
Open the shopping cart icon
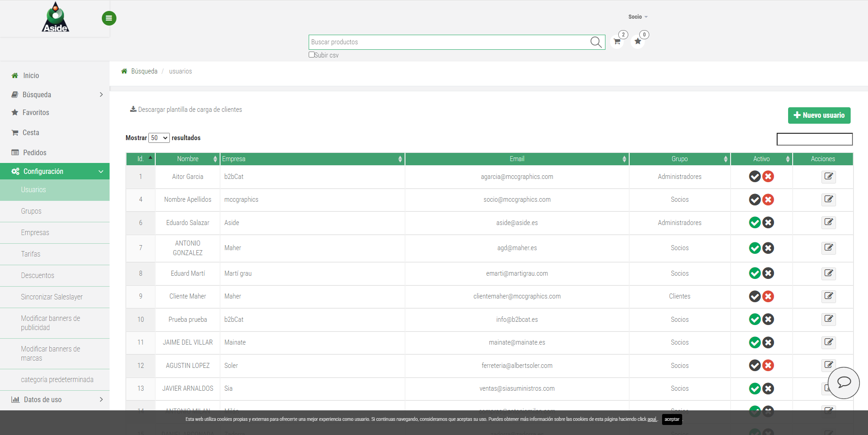pyautogui.click(x=617, y=42)
